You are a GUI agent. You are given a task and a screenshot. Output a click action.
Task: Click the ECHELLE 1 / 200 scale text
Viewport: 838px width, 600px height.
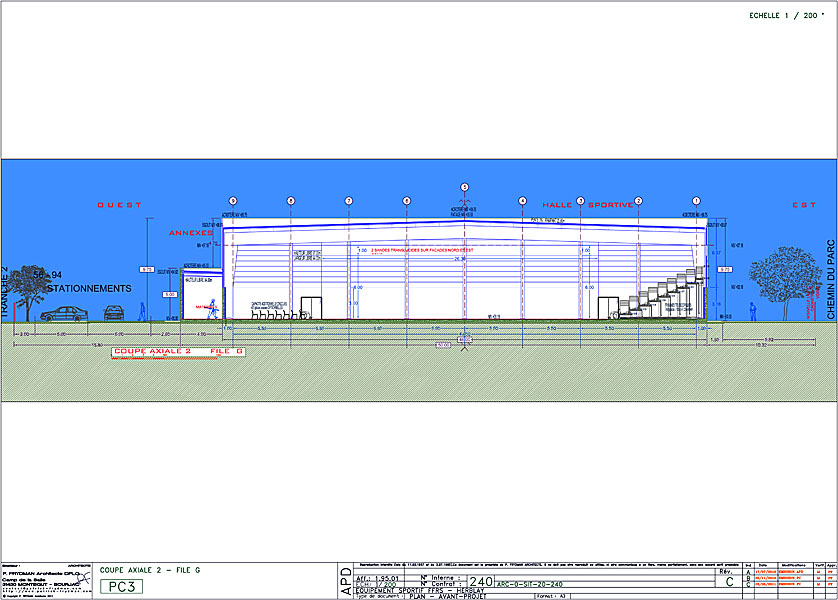pos(785,16)
